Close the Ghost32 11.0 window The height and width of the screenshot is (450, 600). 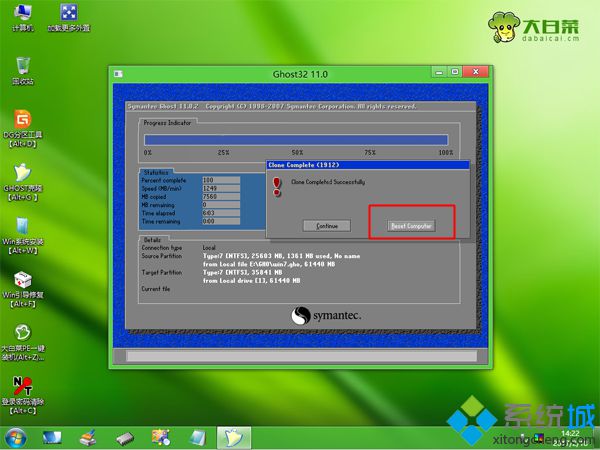pos(475,72)
